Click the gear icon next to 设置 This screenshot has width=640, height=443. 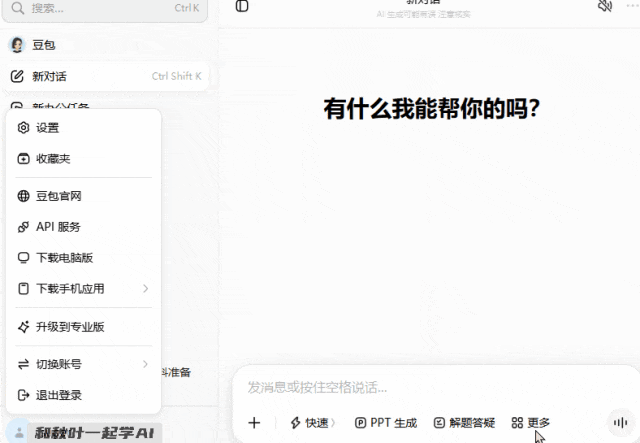point(24,128)
